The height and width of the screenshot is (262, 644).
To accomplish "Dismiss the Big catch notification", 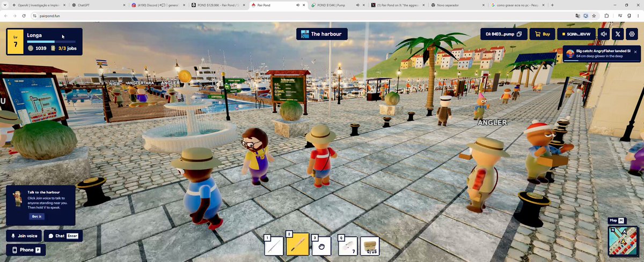I will pos(635,52).
